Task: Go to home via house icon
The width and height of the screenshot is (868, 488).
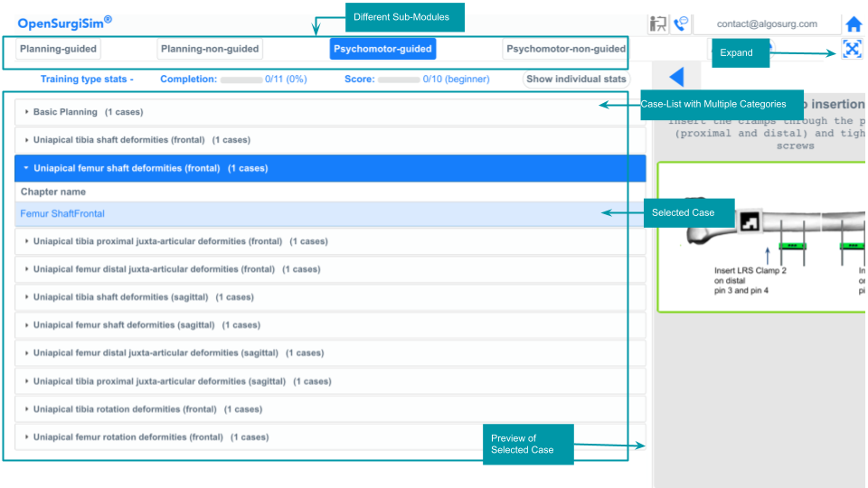Action: point(853,24)
